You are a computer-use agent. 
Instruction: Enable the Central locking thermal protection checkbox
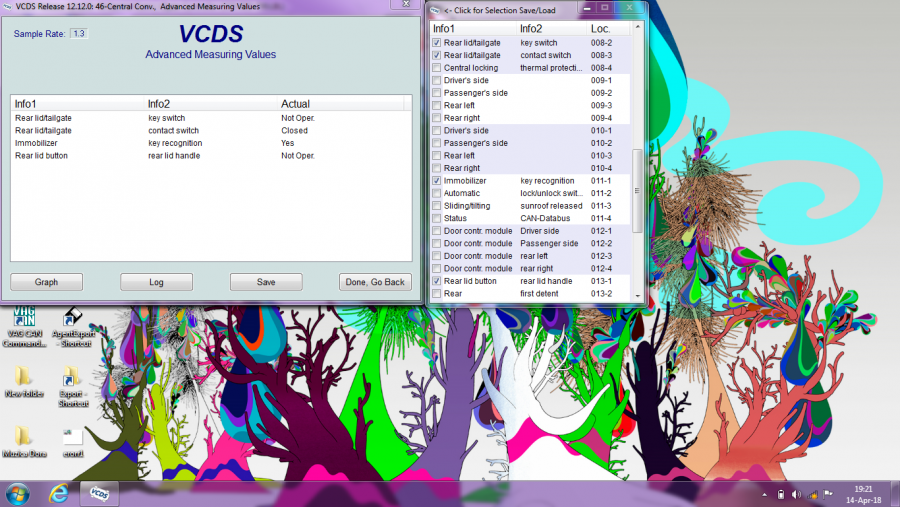point(436,68)
